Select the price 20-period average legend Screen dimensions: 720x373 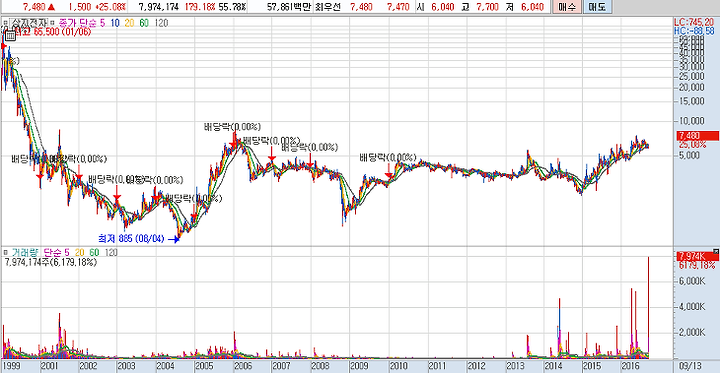[x=129, y=23]
